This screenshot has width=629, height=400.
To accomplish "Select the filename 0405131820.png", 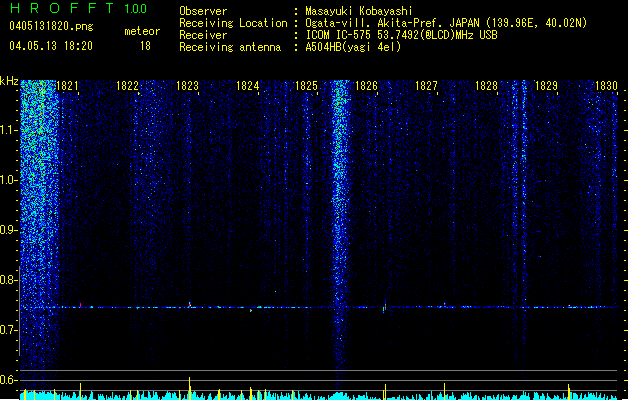I will coord(51,26).
